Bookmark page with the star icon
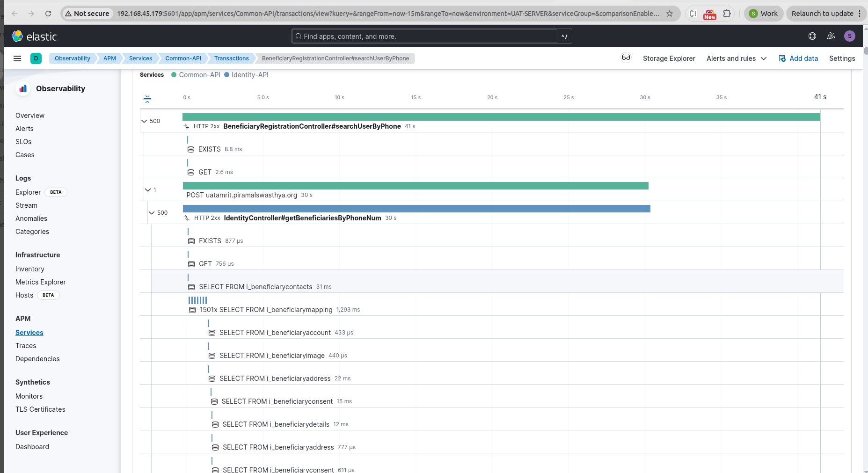 tap(670, 14)
